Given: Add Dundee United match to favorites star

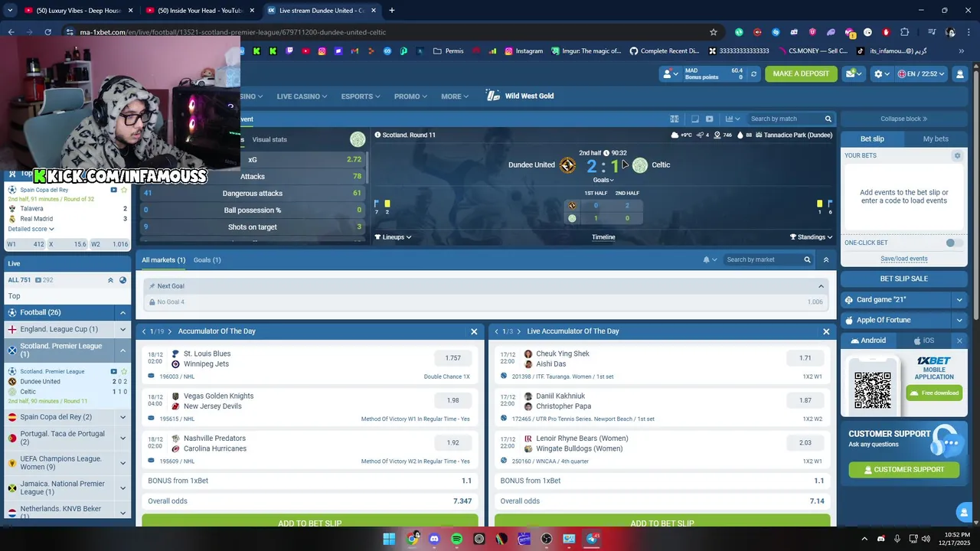Looking at the screenshot, I should pos(124,371).
